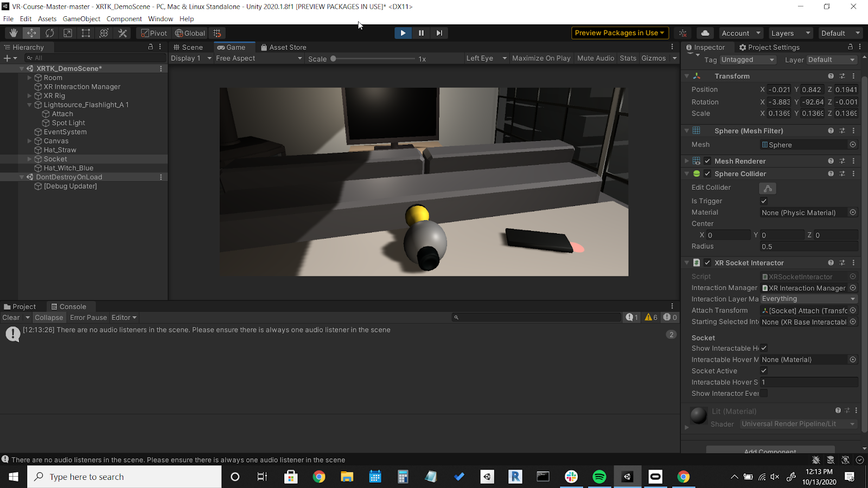868x488 pixels.
Task: Select the Scale tool
Action: tap(68, 33)
